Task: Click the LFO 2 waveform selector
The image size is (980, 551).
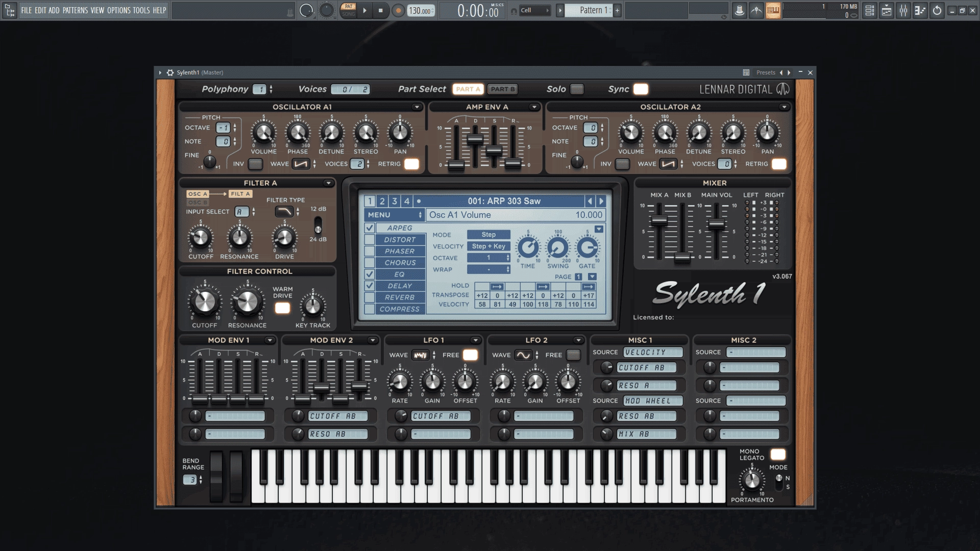Action: pos(523,355)
